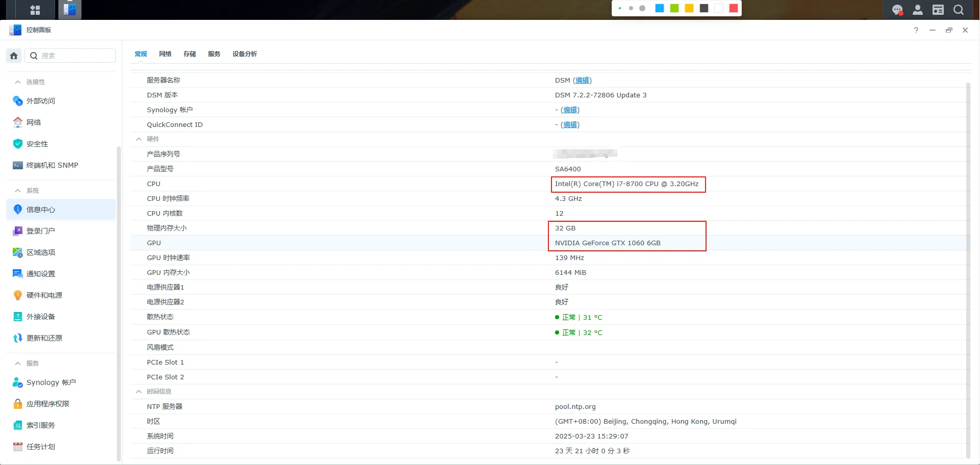This screenshot has height=465, width=980.
Task: Click the main content vertical scrollbar
Action: coord(968,270)
